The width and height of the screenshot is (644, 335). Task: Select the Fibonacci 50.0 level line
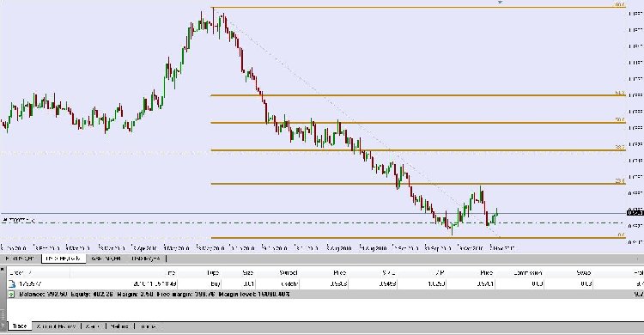[x=418, y=123]
